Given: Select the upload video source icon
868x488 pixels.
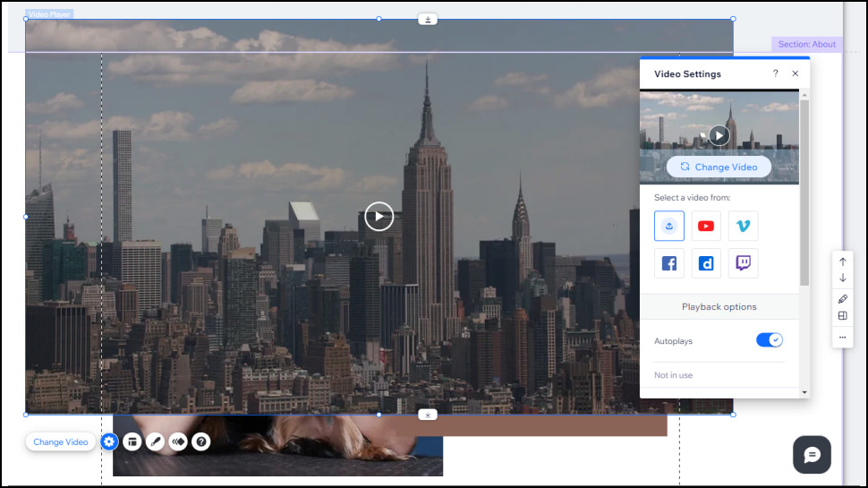Looking at the screenshot, I should click(669, 227).
